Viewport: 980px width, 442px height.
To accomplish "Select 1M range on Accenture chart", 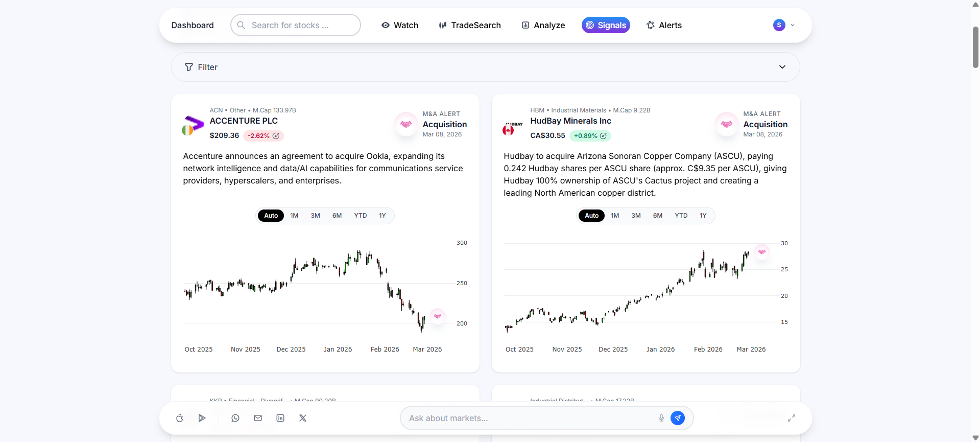I will click(x=294, y=216).
